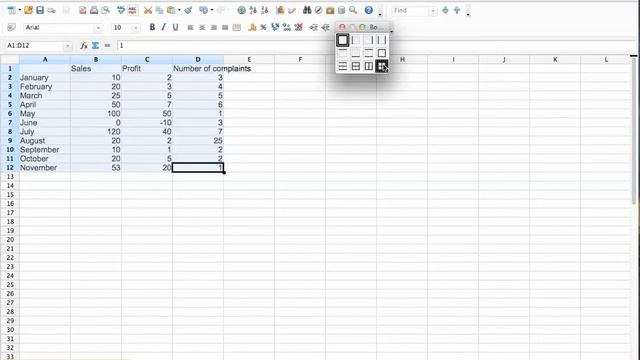Select column E header
Viewport: 640px width, 360px height.
click(x=249, y=60)
